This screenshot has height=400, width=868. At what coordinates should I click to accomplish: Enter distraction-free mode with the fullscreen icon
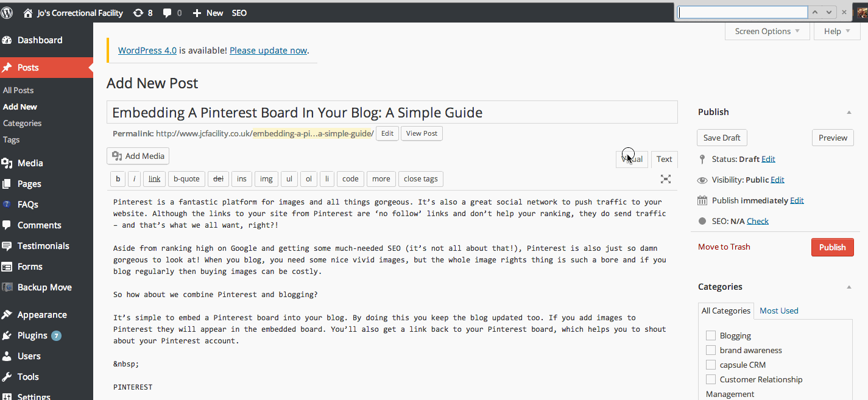point(666,179)
